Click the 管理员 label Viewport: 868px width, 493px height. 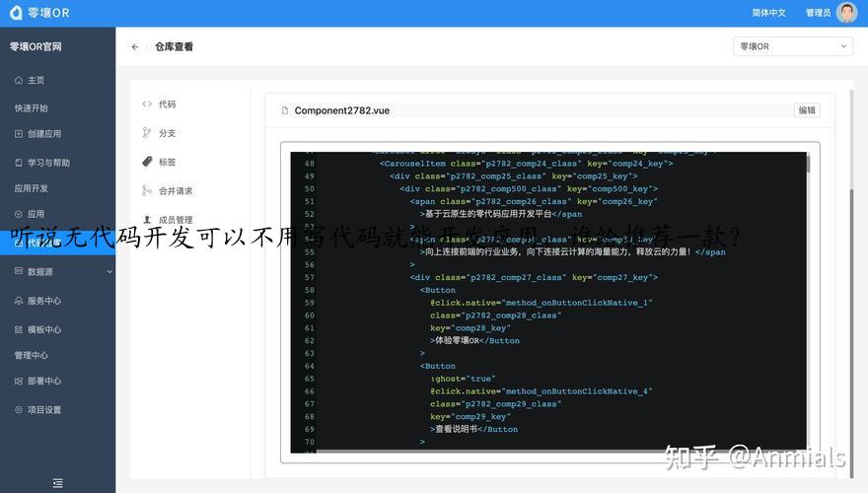coord(818,12)
